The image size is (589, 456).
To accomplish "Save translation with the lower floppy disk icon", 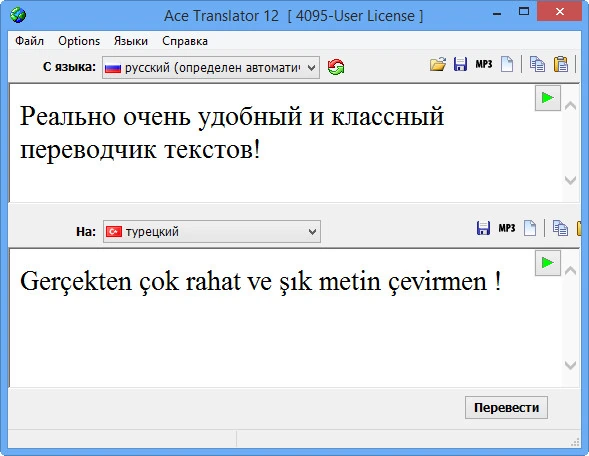I will pos(483,228).
